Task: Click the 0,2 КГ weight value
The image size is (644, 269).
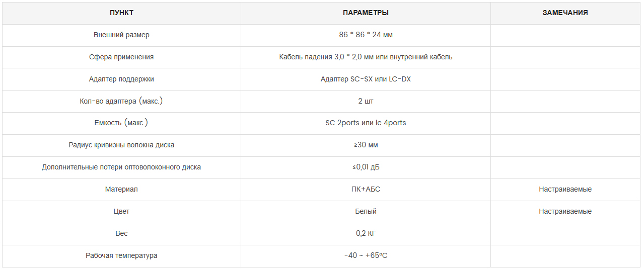Action: tap(366, 234)
